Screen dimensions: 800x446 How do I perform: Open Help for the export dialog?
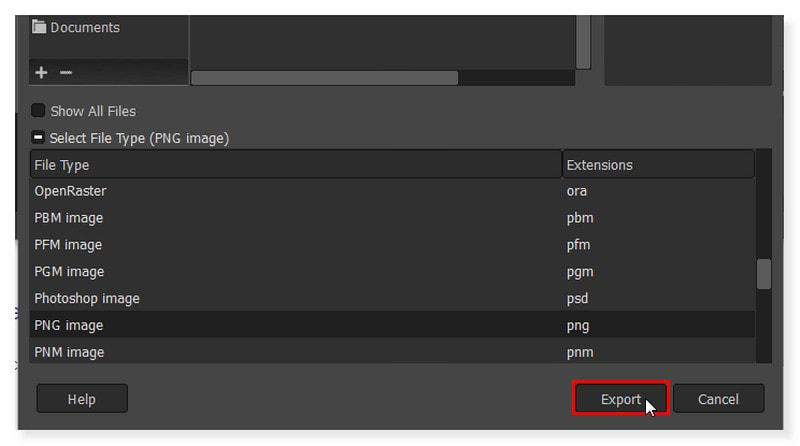click(x=82, y=399)
